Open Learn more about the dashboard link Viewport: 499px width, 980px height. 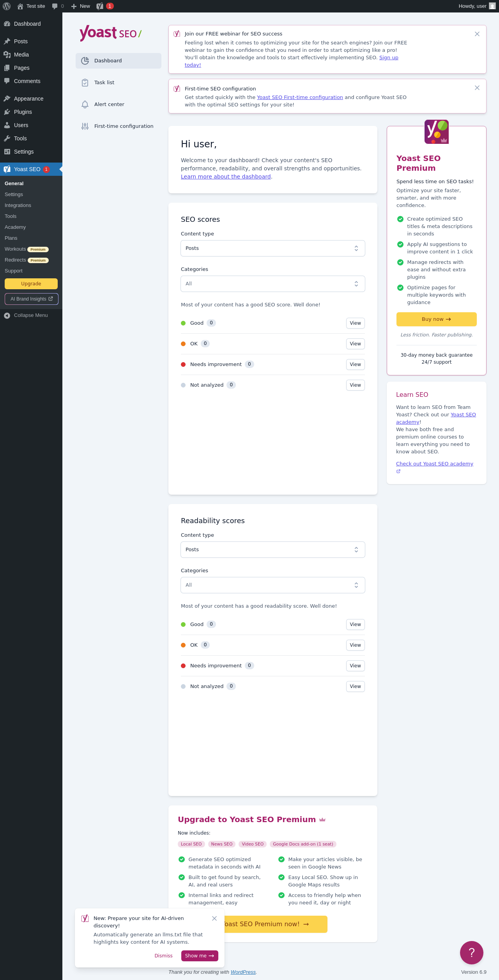point(226,177)
